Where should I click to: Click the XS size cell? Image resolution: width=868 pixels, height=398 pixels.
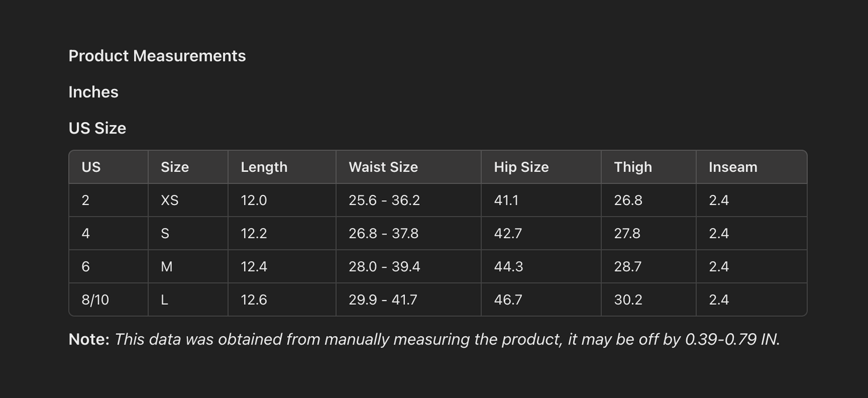(x=169, y=200)
